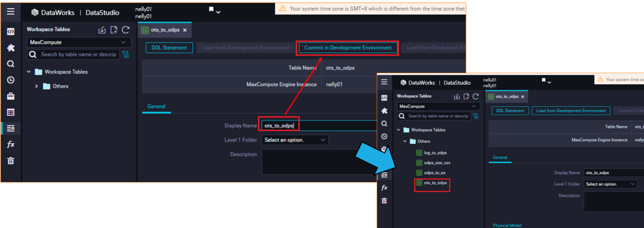The height and width of the screenshot is (228, 644).
Task: Click Description text area in right screenshot
Action: (x=614, y=201)
